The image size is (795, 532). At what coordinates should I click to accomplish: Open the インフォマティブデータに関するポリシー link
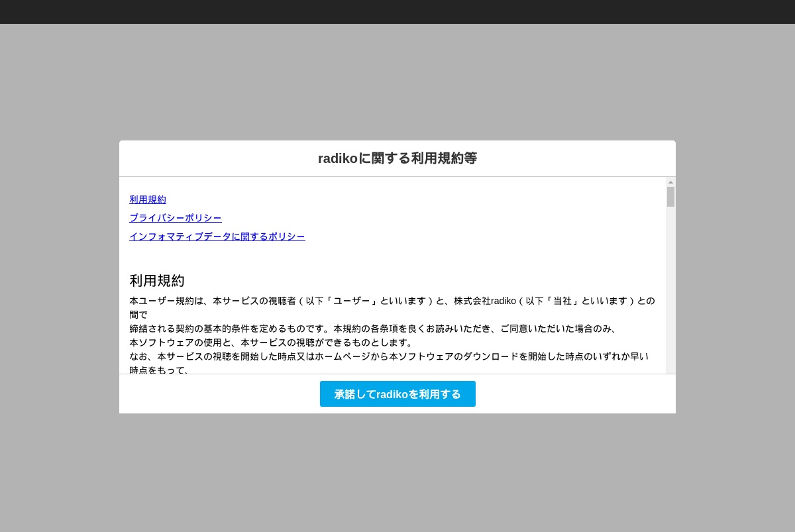[x=217, y=237]
